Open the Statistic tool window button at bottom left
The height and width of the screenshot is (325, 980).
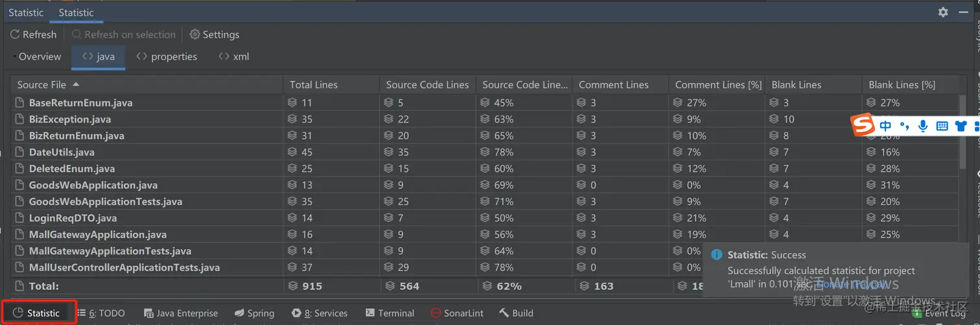[x=38, y=313]
